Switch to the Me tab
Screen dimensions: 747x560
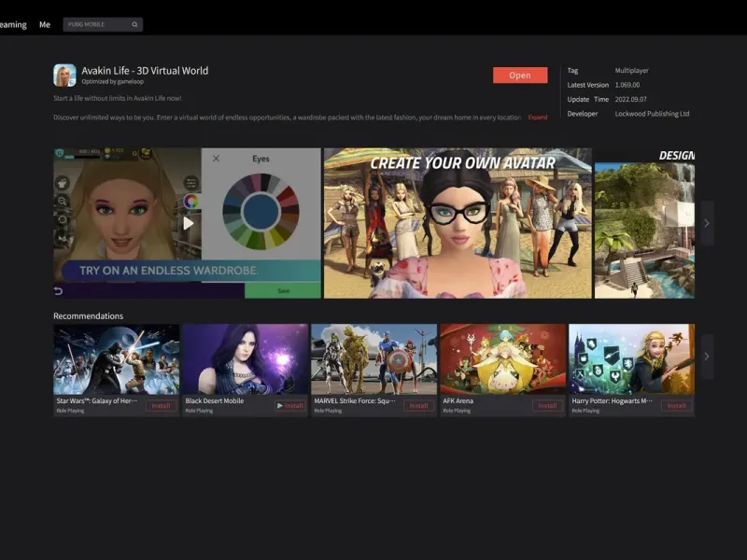coord(45,24)
